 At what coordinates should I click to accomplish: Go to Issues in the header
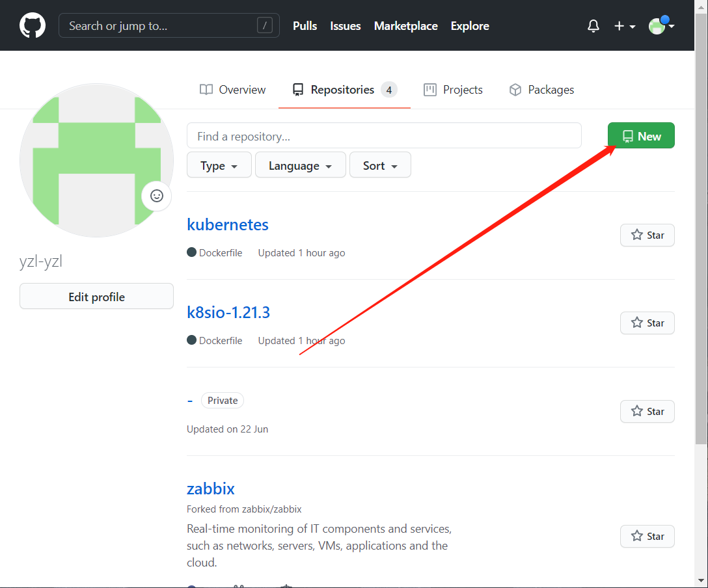(346, 26)
